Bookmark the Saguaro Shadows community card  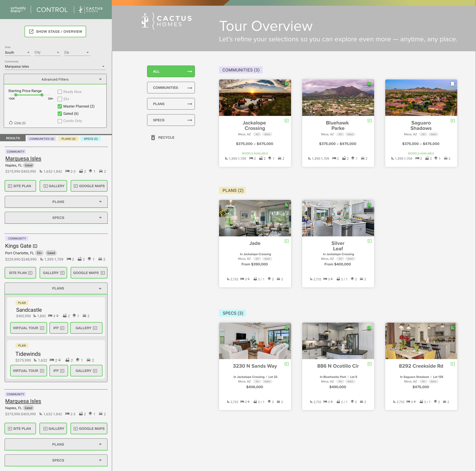point(452,84)
